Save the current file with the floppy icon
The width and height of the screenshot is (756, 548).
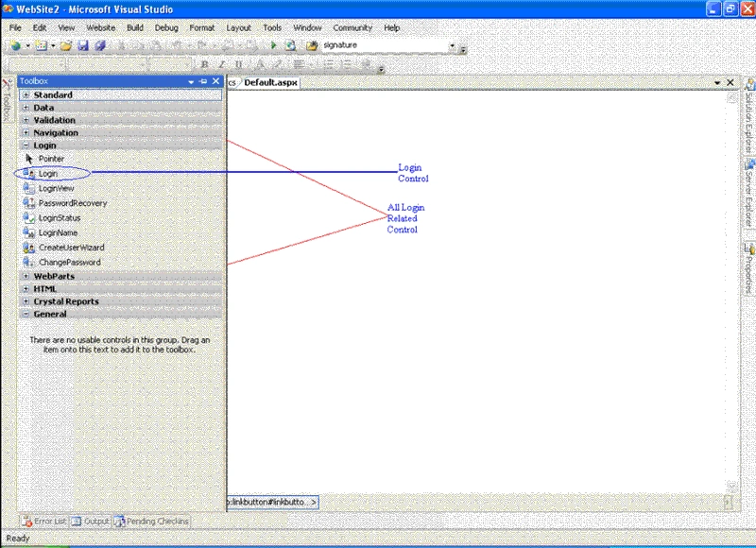click(83, 45)
